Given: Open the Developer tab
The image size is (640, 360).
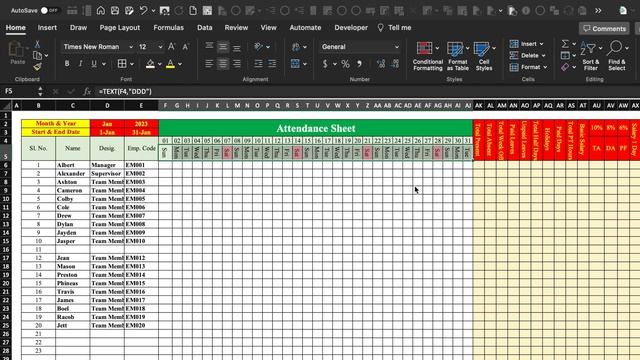Looking at the screenshot, I should click(x=351, y=28).
